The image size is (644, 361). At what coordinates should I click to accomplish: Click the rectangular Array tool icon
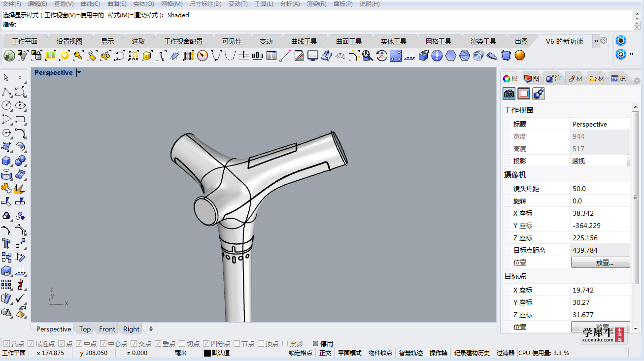point(6,285)
